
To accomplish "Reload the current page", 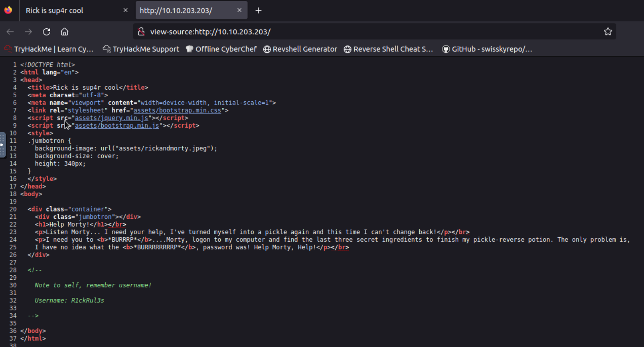I will pos(47,32).
